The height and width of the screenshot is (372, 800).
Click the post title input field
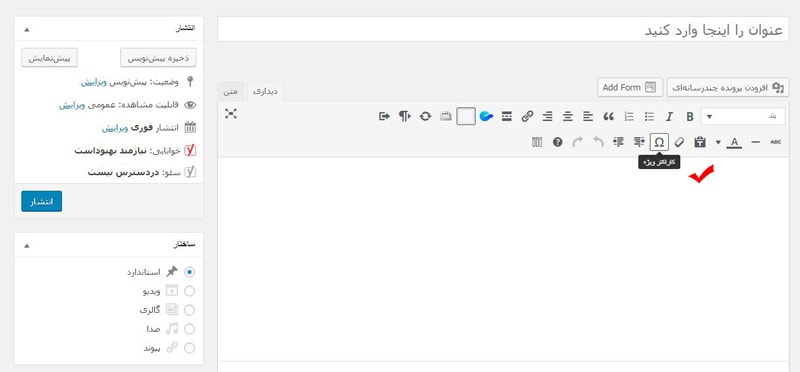(503, 30)
